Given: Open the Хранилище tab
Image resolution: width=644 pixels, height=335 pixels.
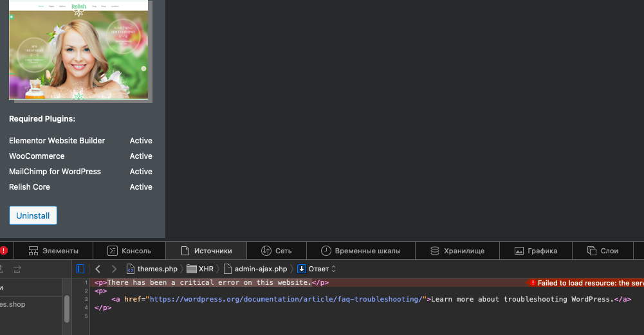Looking at the screenshot, I should [x=457, y=251].
